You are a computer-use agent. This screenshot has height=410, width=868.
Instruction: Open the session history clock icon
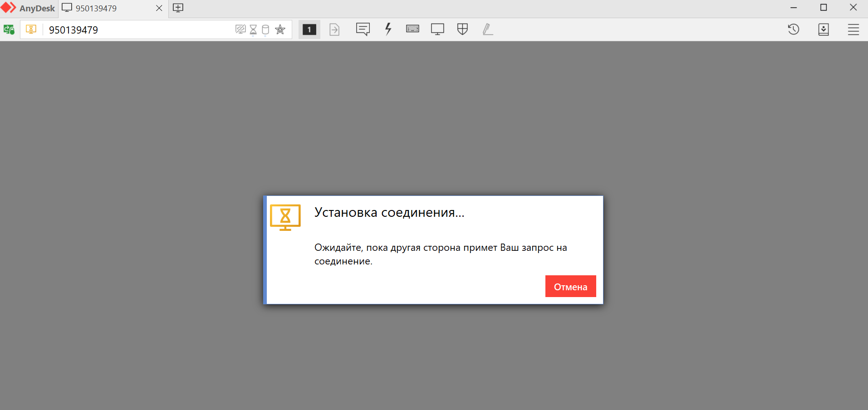coord(793,29)
